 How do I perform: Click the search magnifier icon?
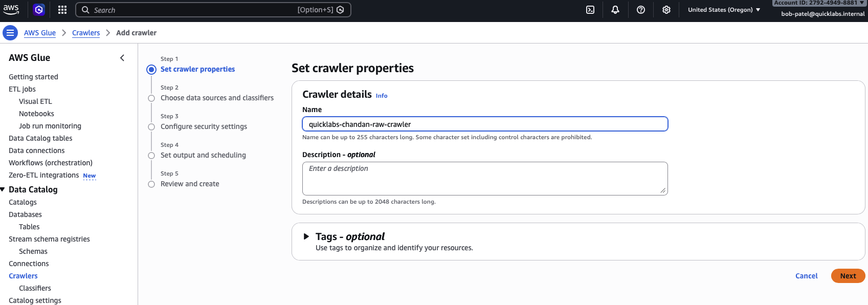(x=85, y=10)
